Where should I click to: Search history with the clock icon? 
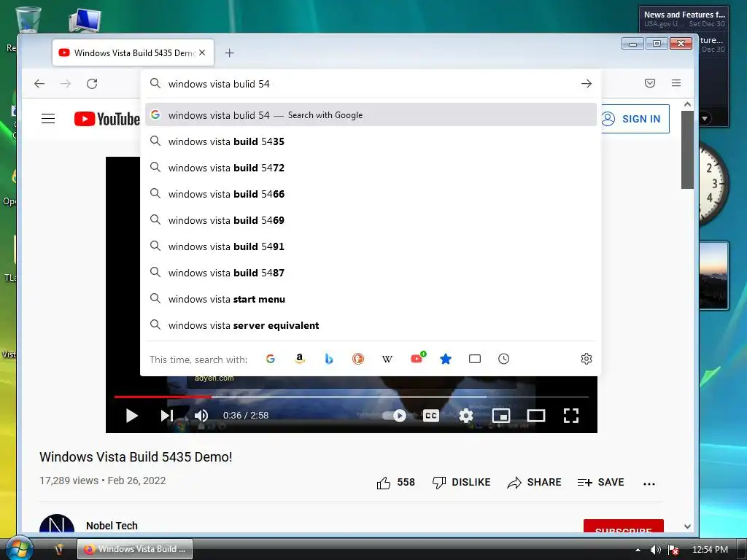tap(503, 359)
